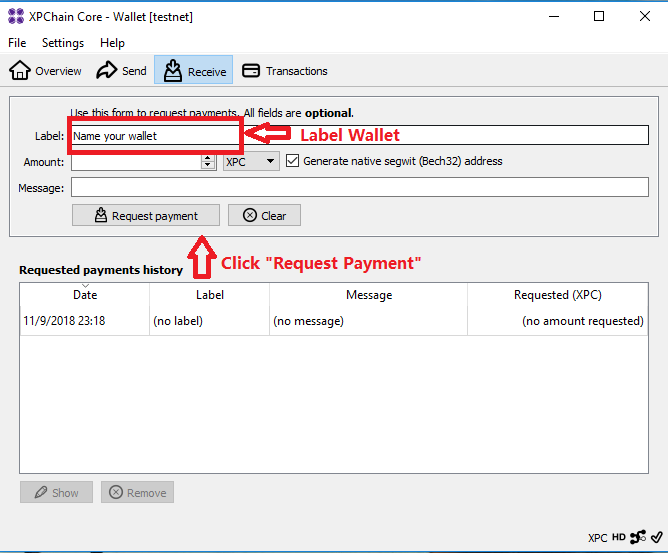Select the 11/9/2018 23:18 history row
Image resolution: width=668 pixels, height=553 pixels.
point(334,321)
